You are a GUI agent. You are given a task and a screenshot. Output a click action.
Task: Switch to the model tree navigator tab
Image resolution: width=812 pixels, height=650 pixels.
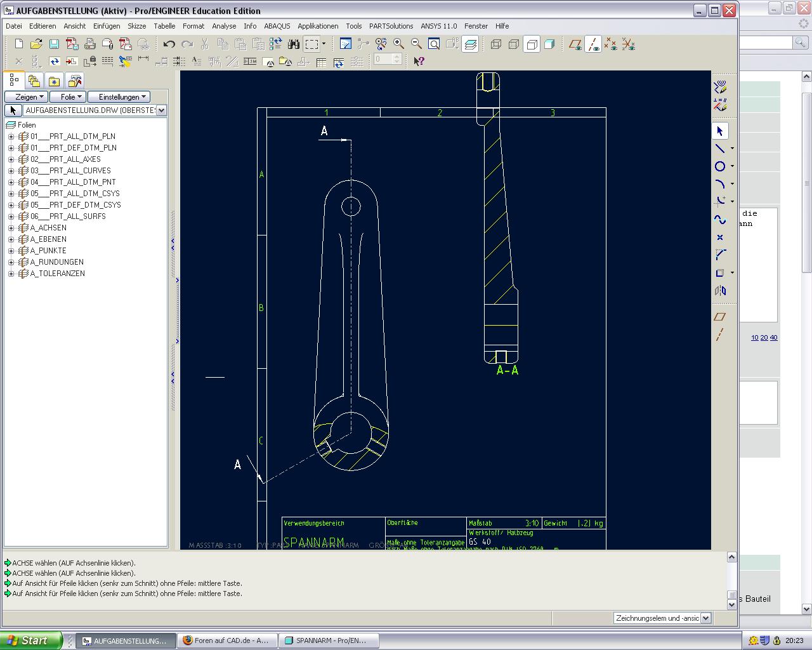(14, 81)
